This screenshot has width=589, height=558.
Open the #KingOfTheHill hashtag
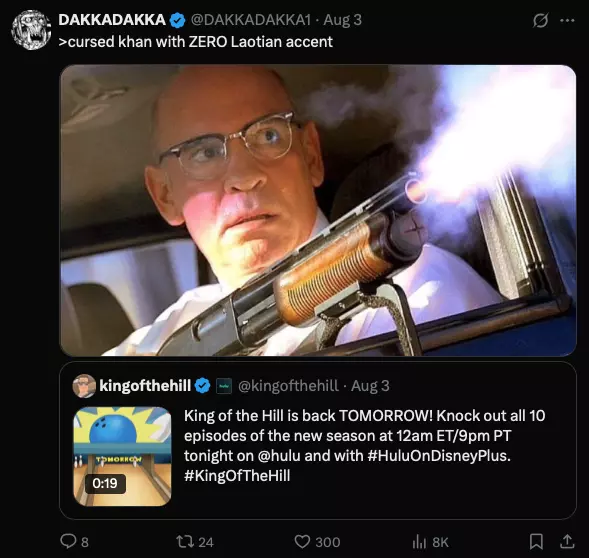point(237,476)
